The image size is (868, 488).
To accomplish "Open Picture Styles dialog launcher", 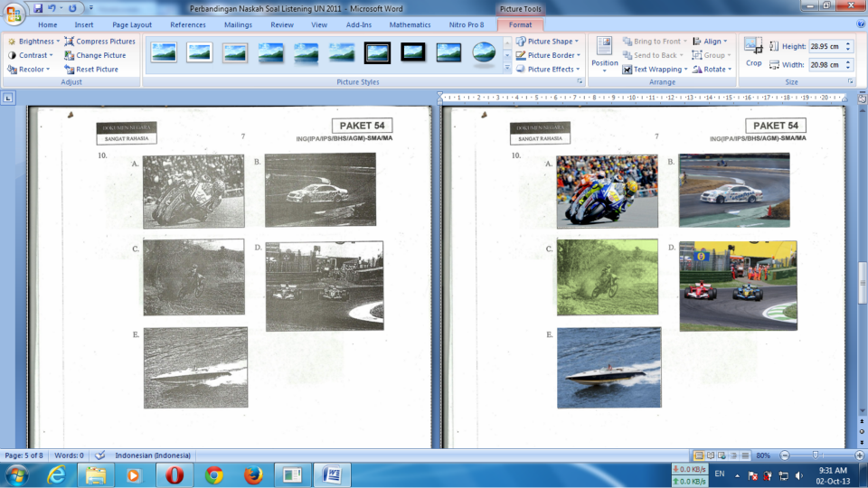I will tap(580, 82).
